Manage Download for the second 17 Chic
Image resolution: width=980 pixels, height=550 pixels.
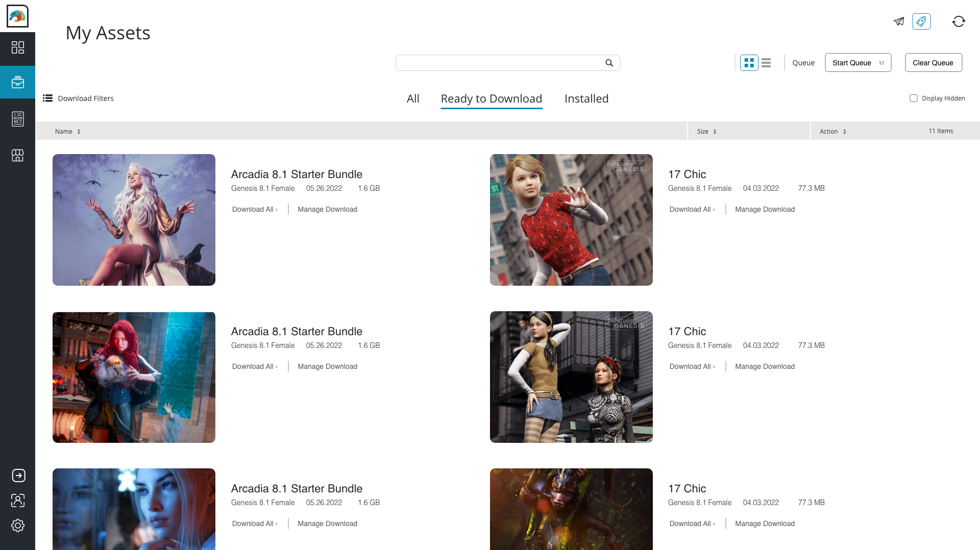pyautogui.click(x=765, y=366)
